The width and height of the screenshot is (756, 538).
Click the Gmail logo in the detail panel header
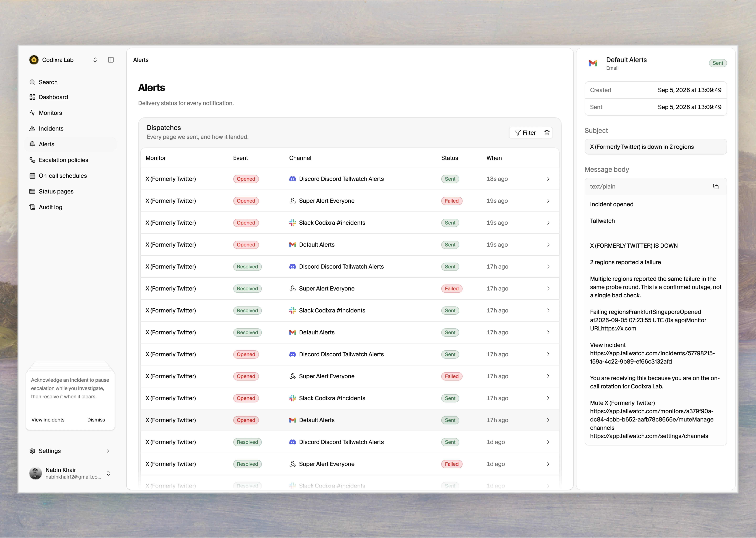tap(593, 63)
